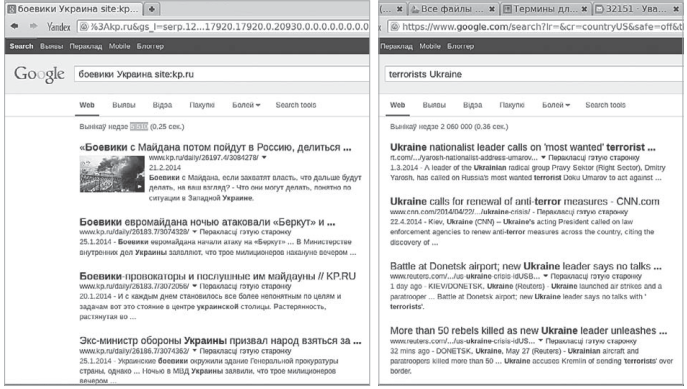The width and height of the screenshot is (687, 389).
Task: Translate the 'Боевики евромайдана' result page
Action: pos(245,232)
